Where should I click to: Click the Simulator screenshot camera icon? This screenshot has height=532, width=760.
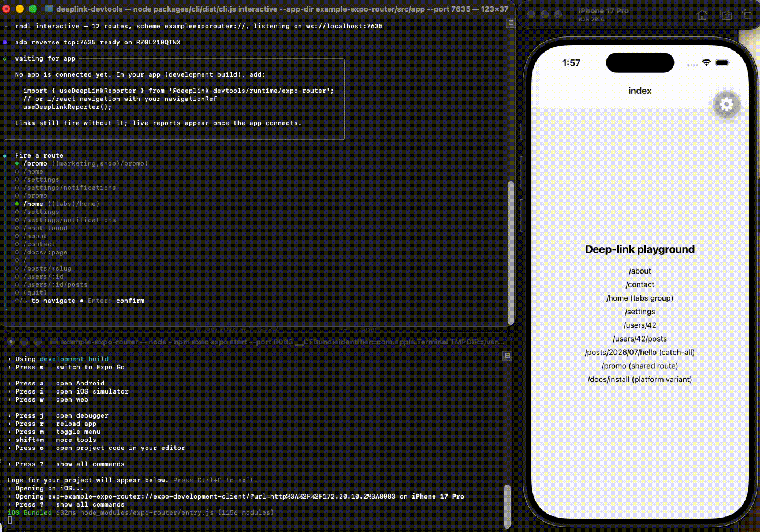[725, 15]
